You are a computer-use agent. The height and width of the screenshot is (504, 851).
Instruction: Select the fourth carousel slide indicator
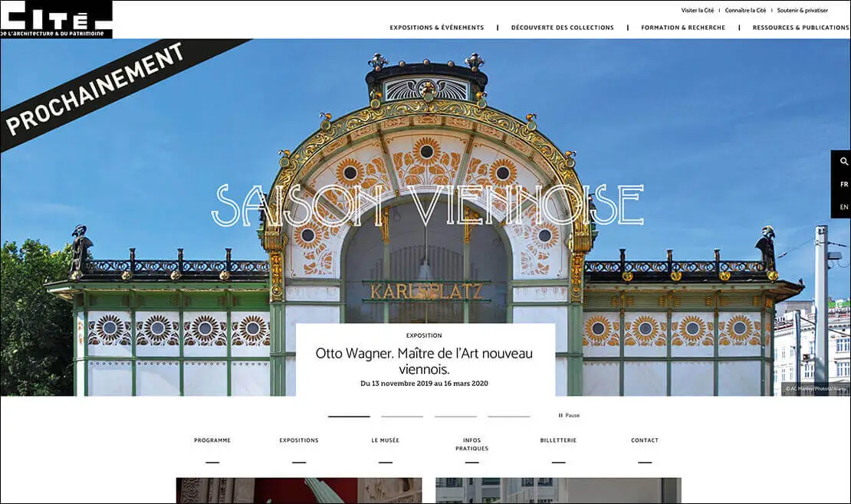coord(508,415)
